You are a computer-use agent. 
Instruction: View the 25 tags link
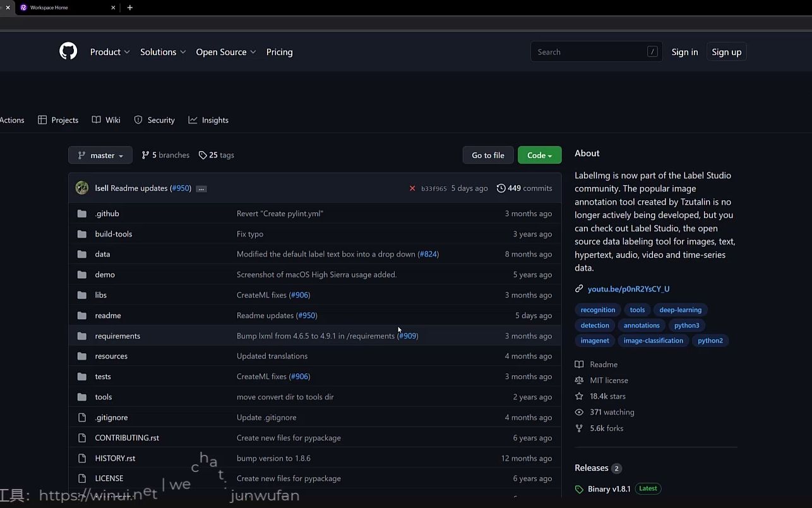[x=217, y=155]
